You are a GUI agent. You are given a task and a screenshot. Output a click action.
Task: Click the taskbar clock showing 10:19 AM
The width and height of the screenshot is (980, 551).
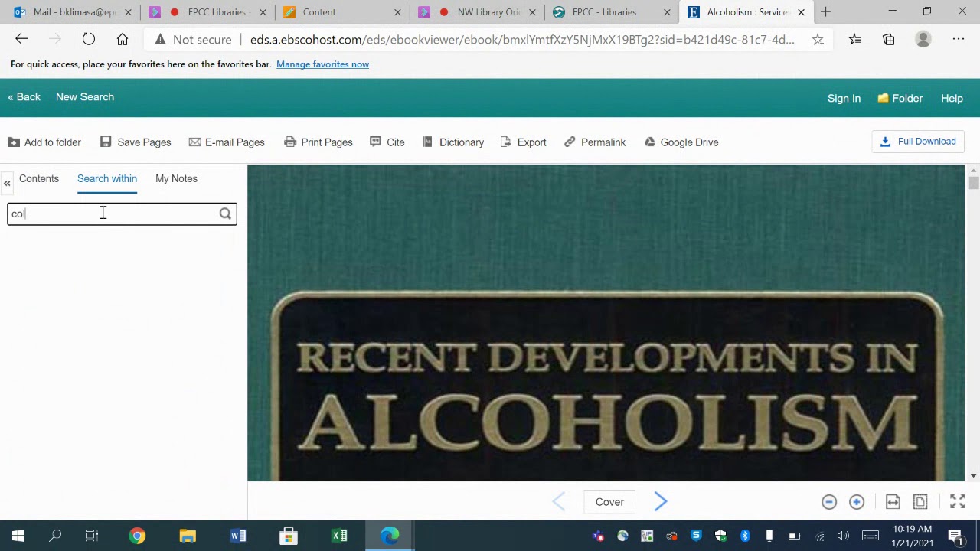(912, 536)
